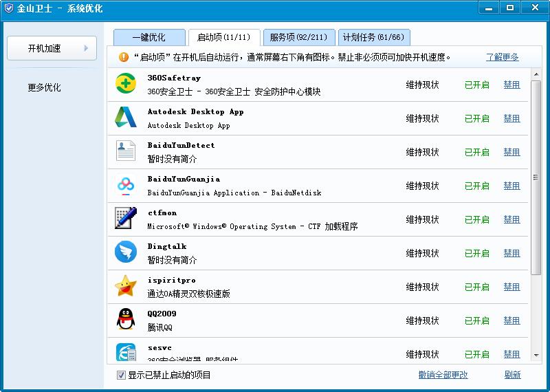
Task: Click 撤销全部更改 link
Action: [x=443, y=375]
